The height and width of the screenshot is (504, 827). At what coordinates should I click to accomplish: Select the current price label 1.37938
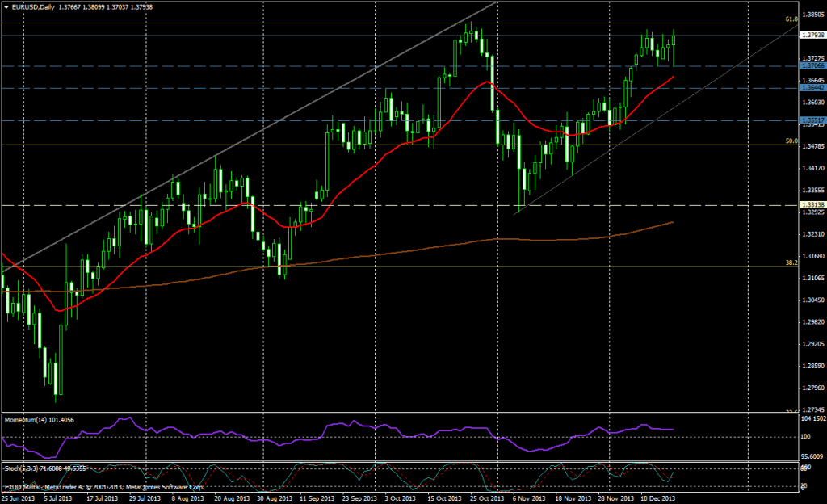(x=812, y=35)
